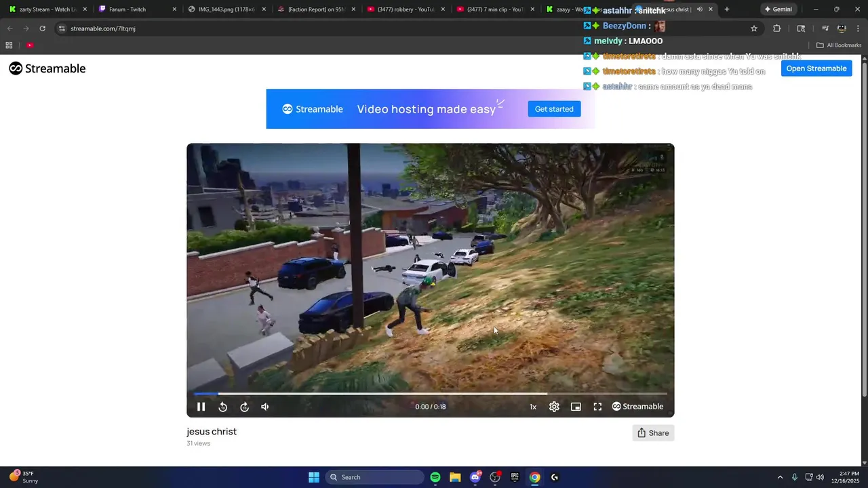Show hidden system tray icons
The height and width of the screenshot is (488, 868).
coord(780,477)
